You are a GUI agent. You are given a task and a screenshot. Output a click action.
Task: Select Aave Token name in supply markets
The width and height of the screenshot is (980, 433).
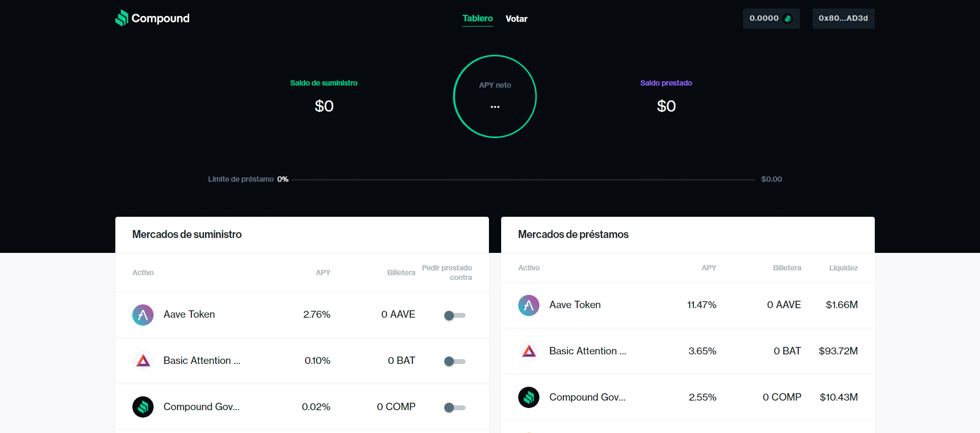189,315
